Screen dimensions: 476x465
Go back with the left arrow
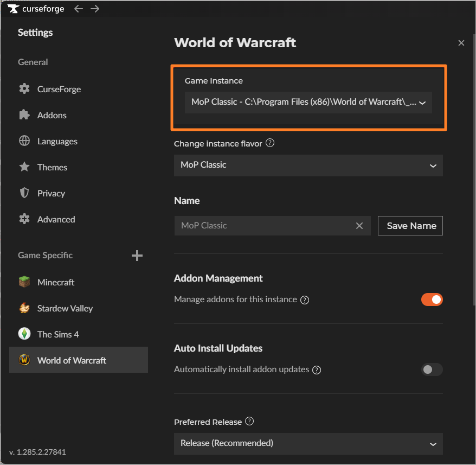[79, 9]
